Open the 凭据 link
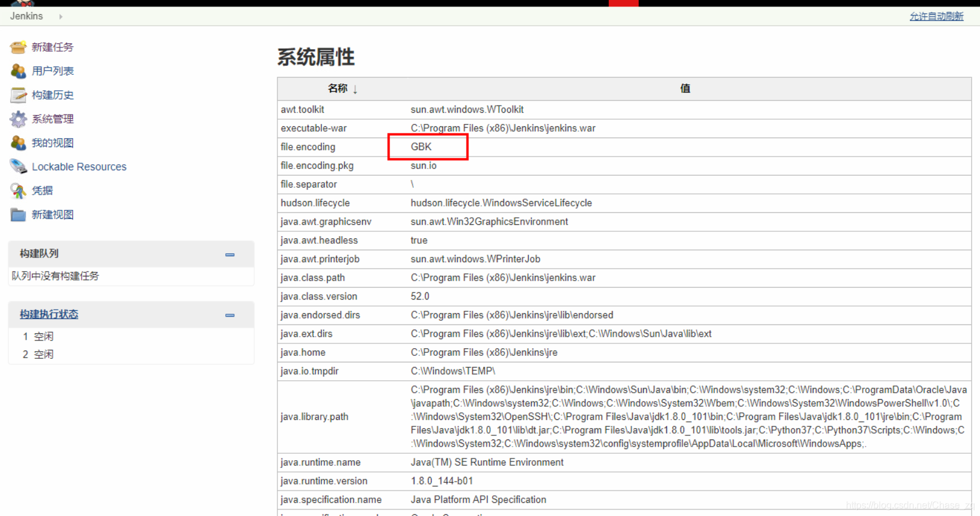 pos(42,190)
